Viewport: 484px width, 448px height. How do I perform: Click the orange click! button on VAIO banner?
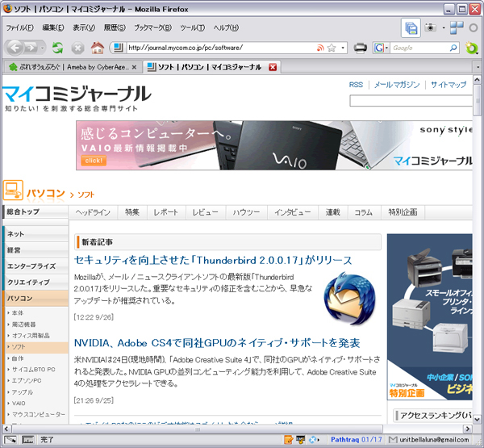coord(94,161)
